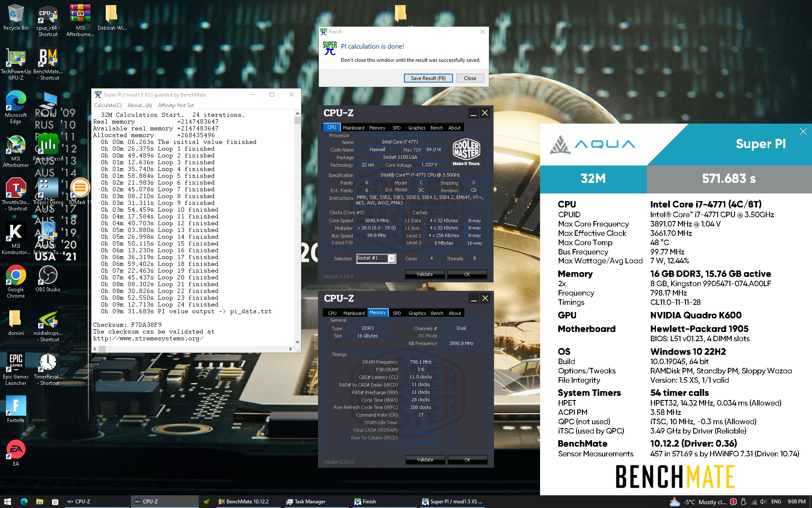The image size is (812, 508).
Task: Click ENG language indicator in tray
Action: pyautogui.click(x=776, y=502)
